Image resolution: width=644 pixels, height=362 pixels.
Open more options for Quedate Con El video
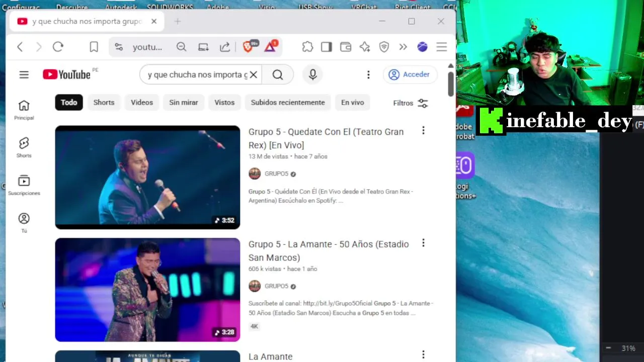[x=423, y=131]
